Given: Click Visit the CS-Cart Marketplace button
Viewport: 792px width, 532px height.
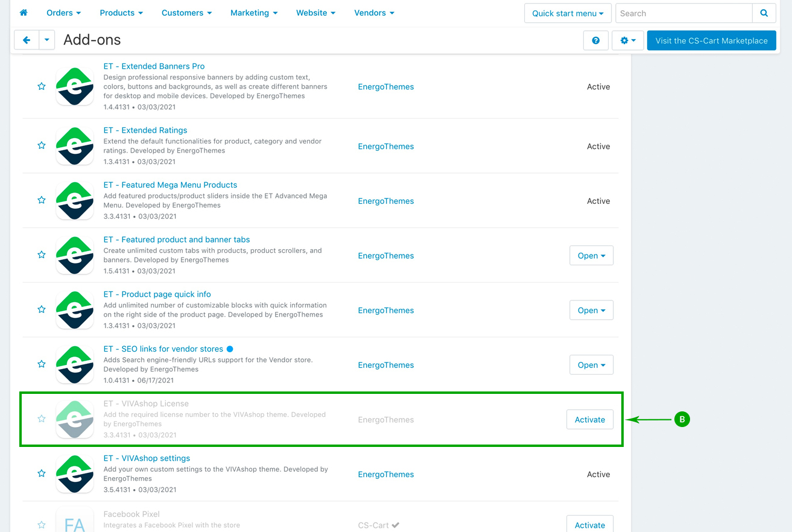Looking at the screenshot, I should click(x=711, y=40).
